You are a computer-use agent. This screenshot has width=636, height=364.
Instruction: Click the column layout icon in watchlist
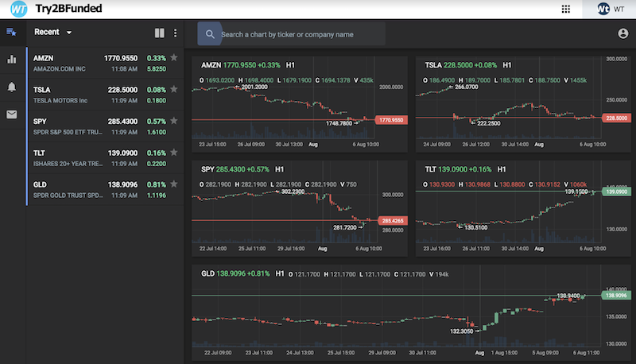[160, 33]
